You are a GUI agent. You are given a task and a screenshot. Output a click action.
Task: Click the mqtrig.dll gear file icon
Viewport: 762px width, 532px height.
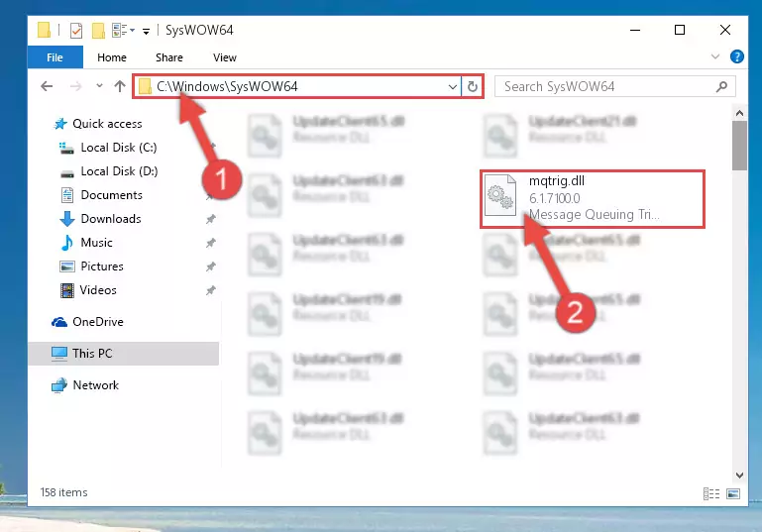coord(500,196)
